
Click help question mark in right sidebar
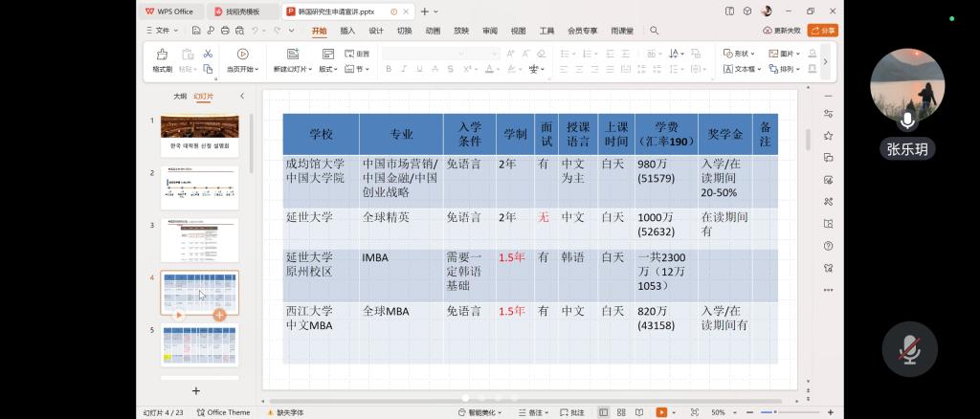pos(828,245)
